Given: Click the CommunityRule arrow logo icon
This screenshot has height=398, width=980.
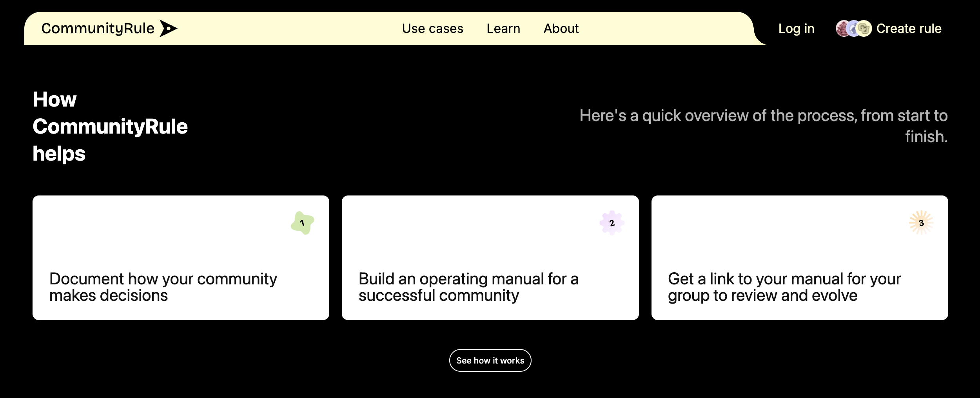Looking at the screenshot, I should point(169,29).
